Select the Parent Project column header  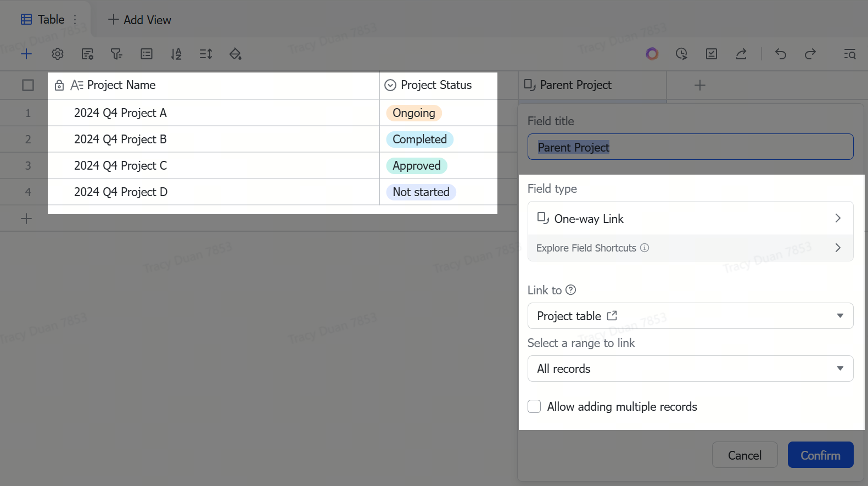(592, 85)
